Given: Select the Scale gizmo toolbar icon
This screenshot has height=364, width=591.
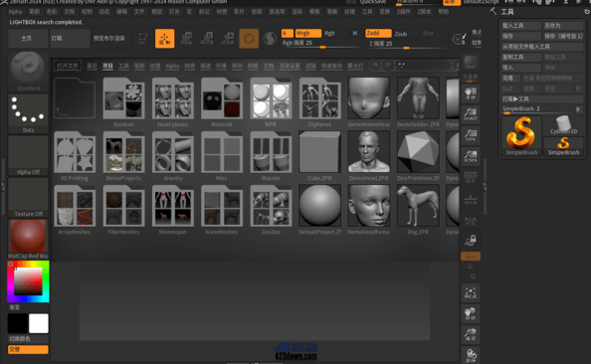Looking at the screenshot, I should 207,39.
